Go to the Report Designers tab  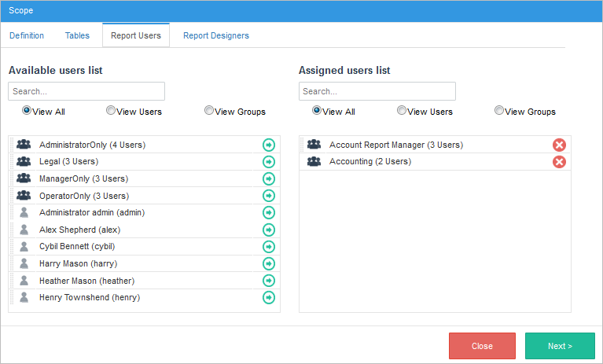coord(215,35)
